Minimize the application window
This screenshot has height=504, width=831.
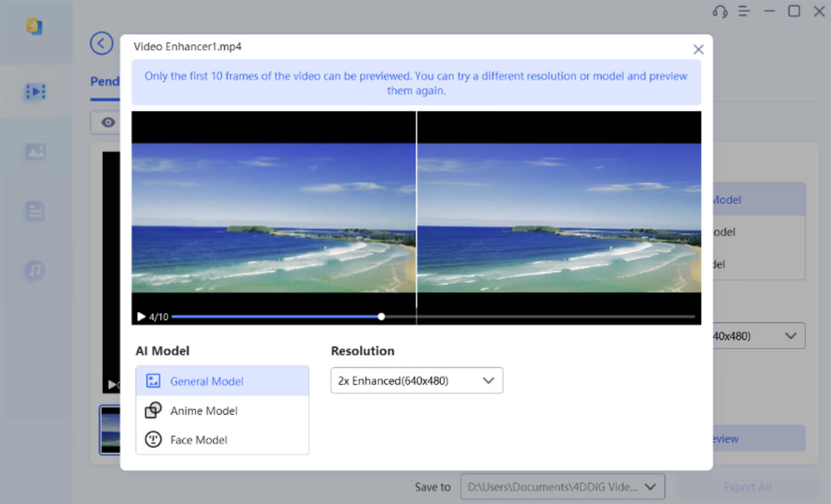pos(770,11)
